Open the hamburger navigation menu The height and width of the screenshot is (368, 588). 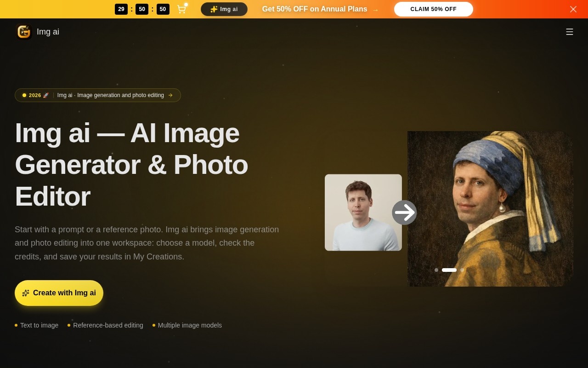pos(570,32)
